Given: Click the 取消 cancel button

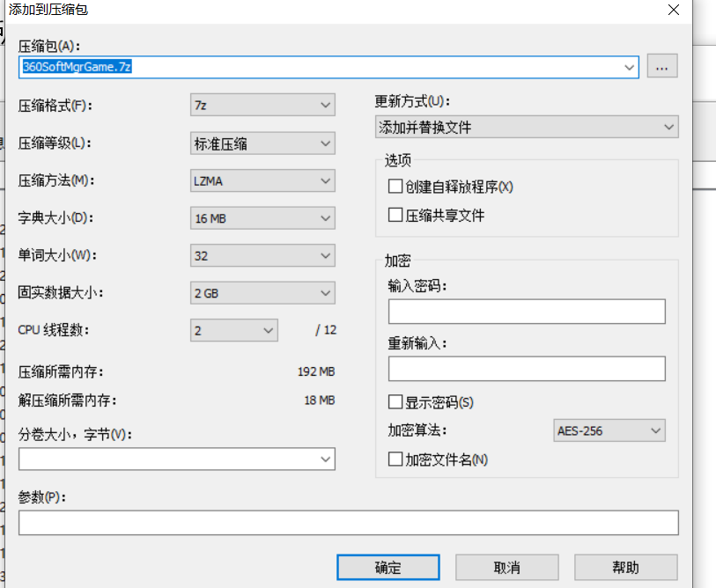Looking at the screenshot, I should point(507,568).
